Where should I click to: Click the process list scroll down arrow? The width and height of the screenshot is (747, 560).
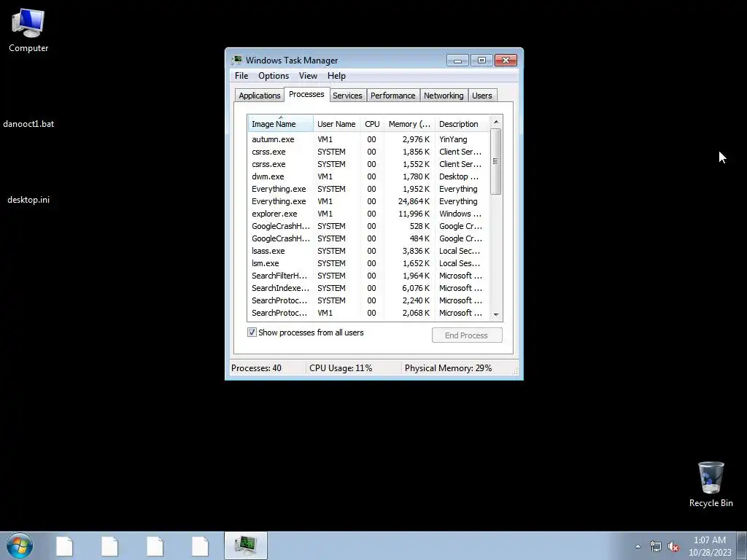pyautogui.click(x=496, y=315)
